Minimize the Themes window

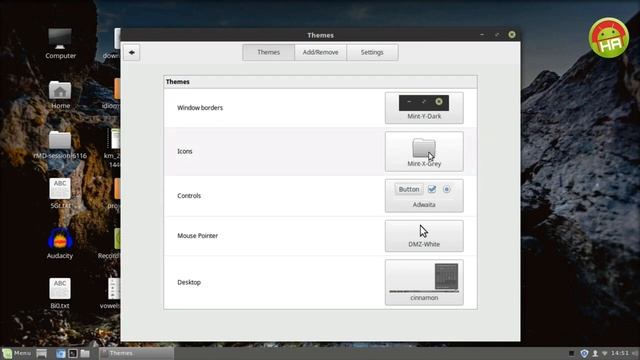(x=482, y=35)
